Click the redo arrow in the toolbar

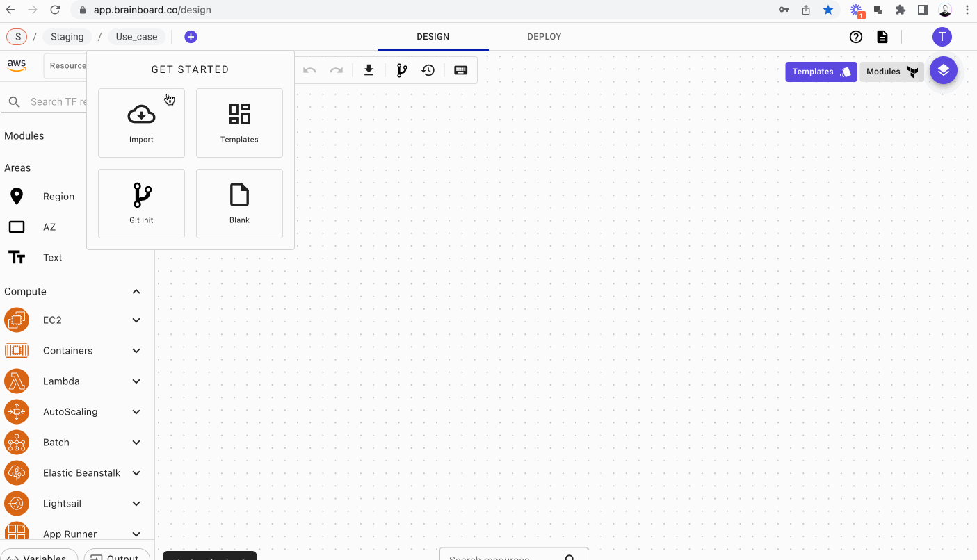point(337,70)
